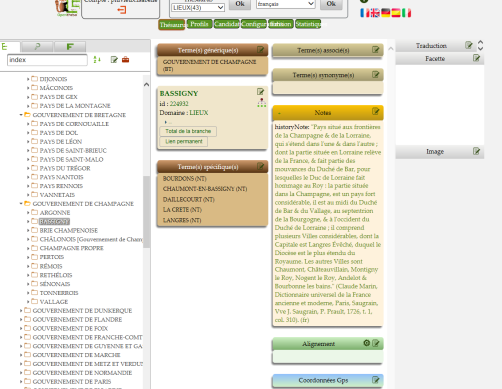Screen dimensions: 502x389
Task: Click the sort order icon next to the index field
Action: (97, 60)
